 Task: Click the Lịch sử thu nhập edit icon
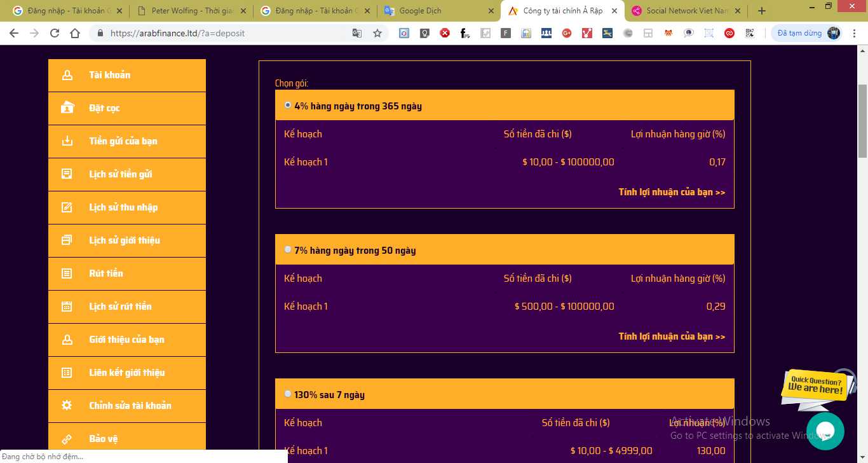tap(67, 207)
